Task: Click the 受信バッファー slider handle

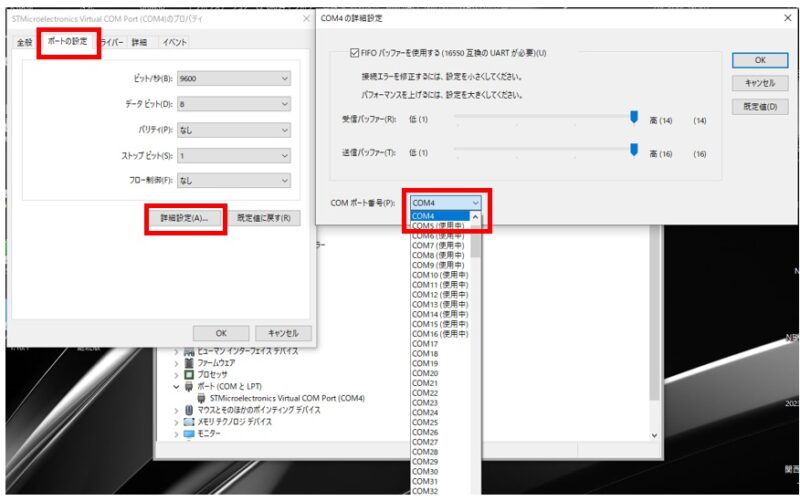Action: 634,117
